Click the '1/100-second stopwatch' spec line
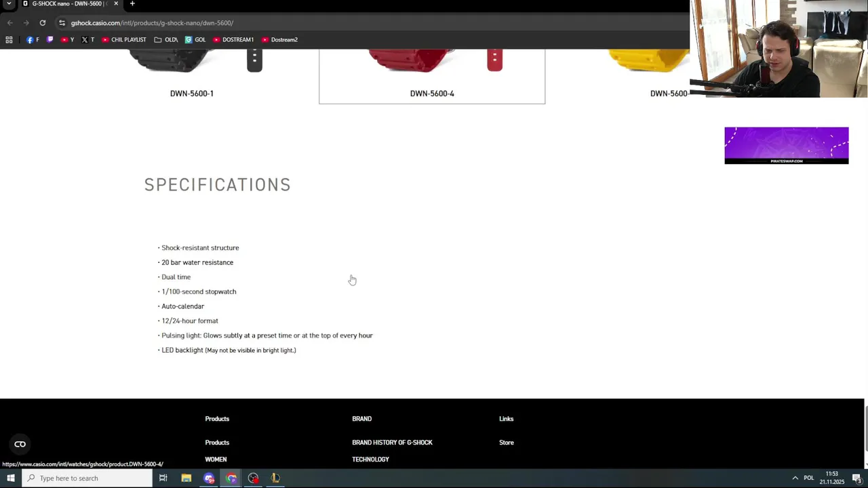Image resolution: width=868 pixels, height=488 pixels. 197,291
